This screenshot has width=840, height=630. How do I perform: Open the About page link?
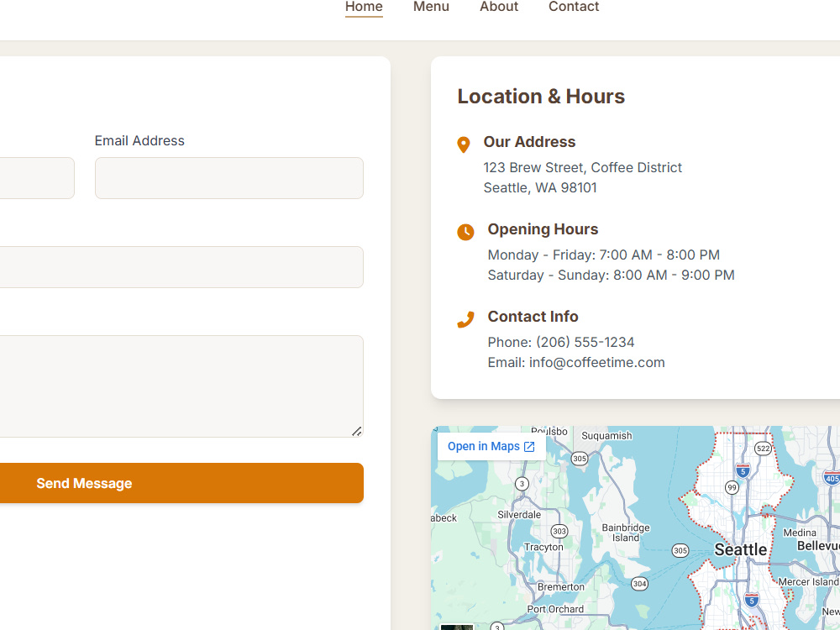499,7
